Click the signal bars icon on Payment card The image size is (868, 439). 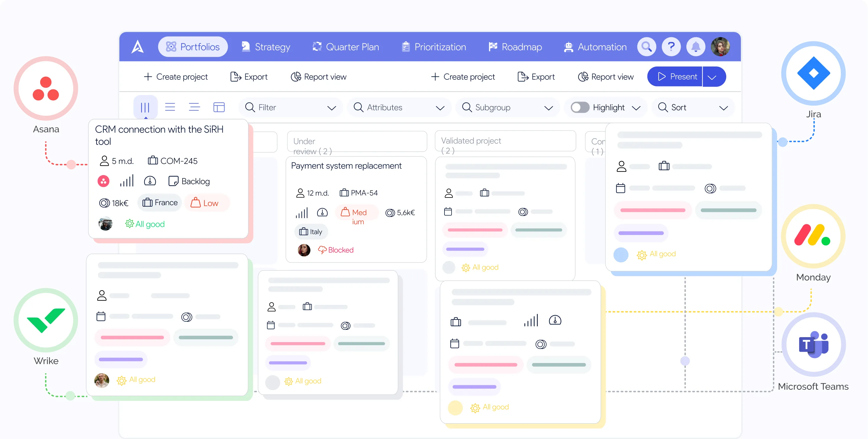302,213
